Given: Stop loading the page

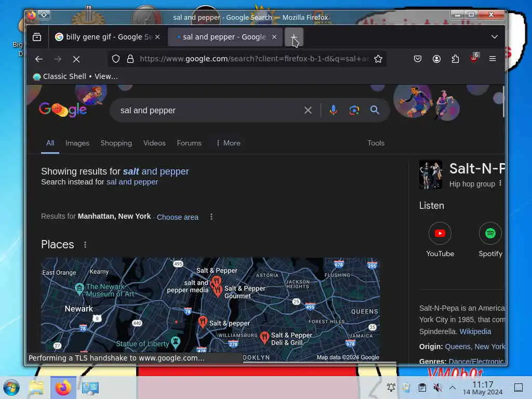Looking at the screenshot, I should [76, 59].
